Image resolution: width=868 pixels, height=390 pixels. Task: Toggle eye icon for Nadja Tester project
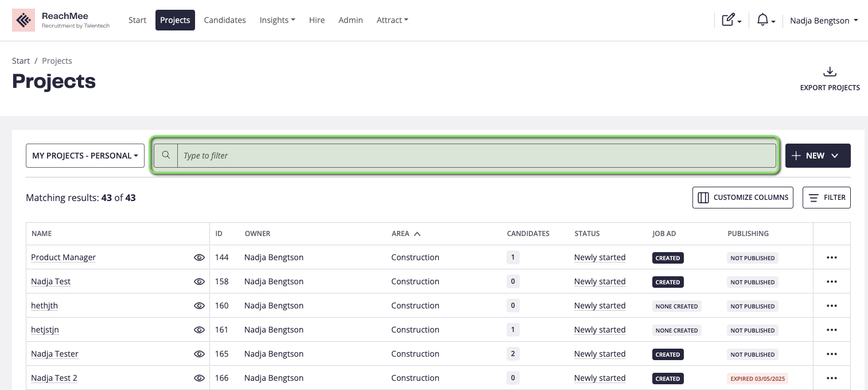point(199,354)
